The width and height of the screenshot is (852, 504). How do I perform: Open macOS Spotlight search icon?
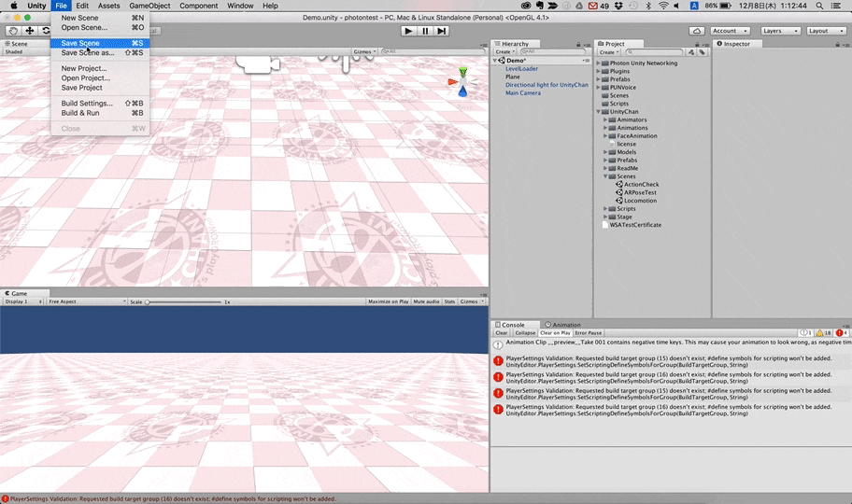click(819, 6)
